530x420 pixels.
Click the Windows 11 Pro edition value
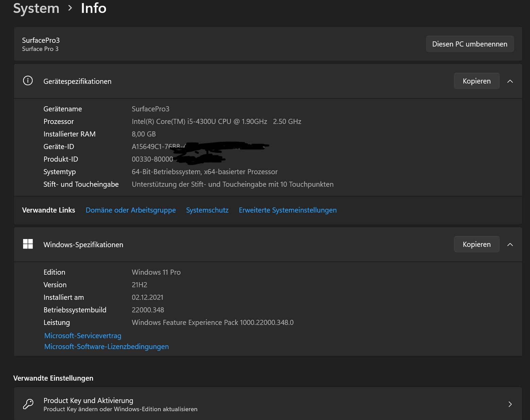(156, 272)
